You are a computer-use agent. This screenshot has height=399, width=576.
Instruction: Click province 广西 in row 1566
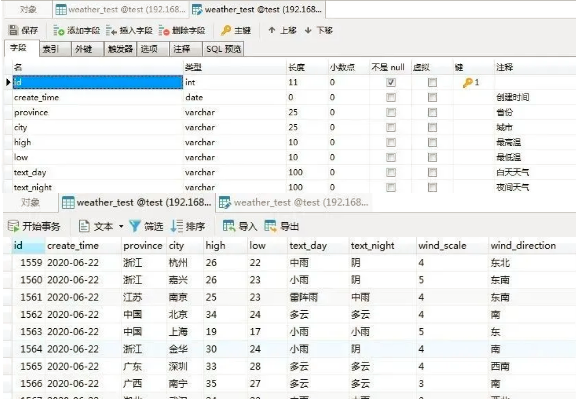click(133, 384)
